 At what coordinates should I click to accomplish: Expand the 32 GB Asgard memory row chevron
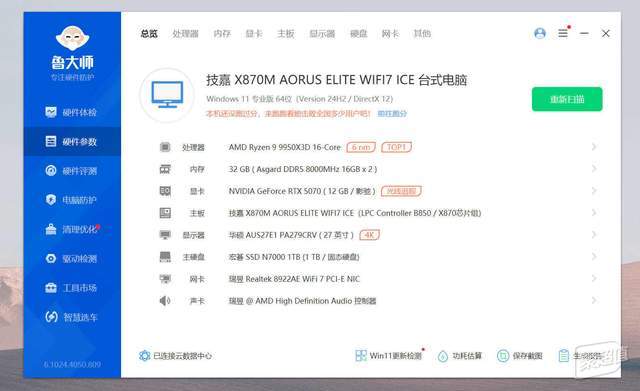click(594, 169)
